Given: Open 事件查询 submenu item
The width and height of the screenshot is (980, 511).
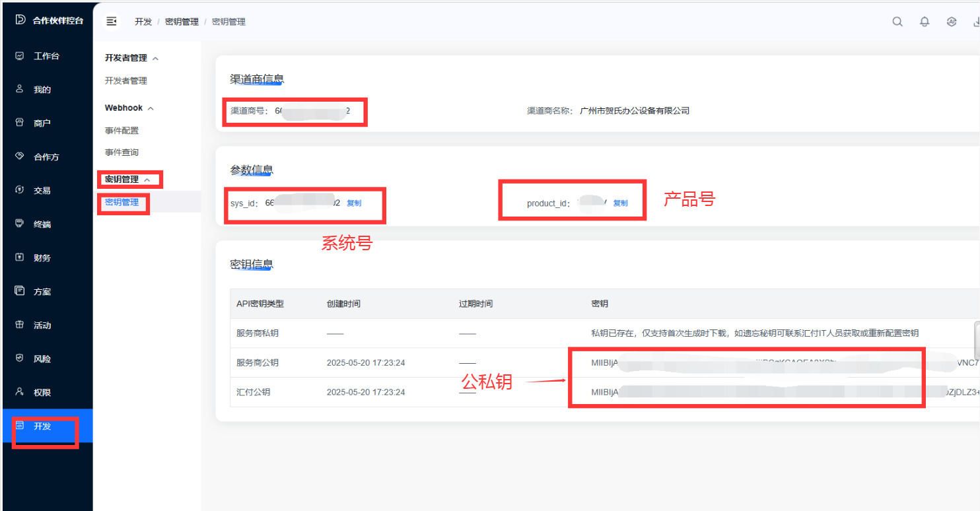Looking at the screenshot, I should [x=122, y=153].
